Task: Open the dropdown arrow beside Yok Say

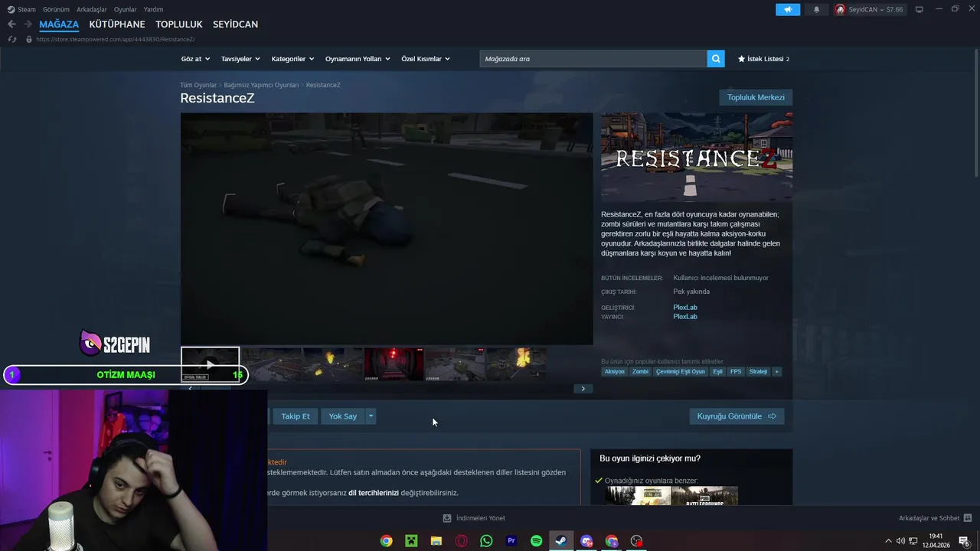Action: [x=371, y=416]
